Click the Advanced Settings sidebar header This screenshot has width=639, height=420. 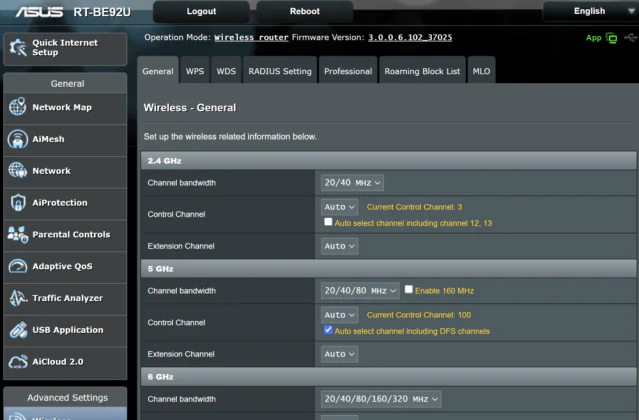click(65, 397)
